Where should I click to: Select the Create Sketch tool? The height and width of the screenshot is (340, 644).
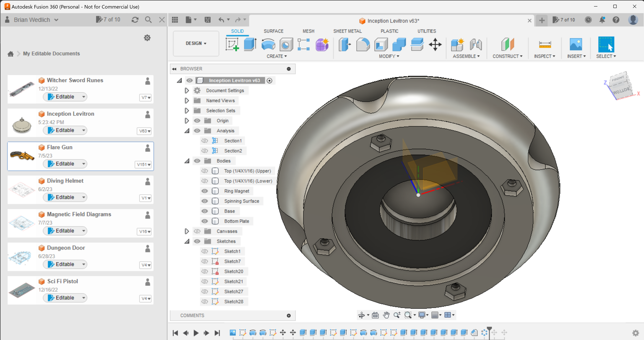click(x=232, y=44)
